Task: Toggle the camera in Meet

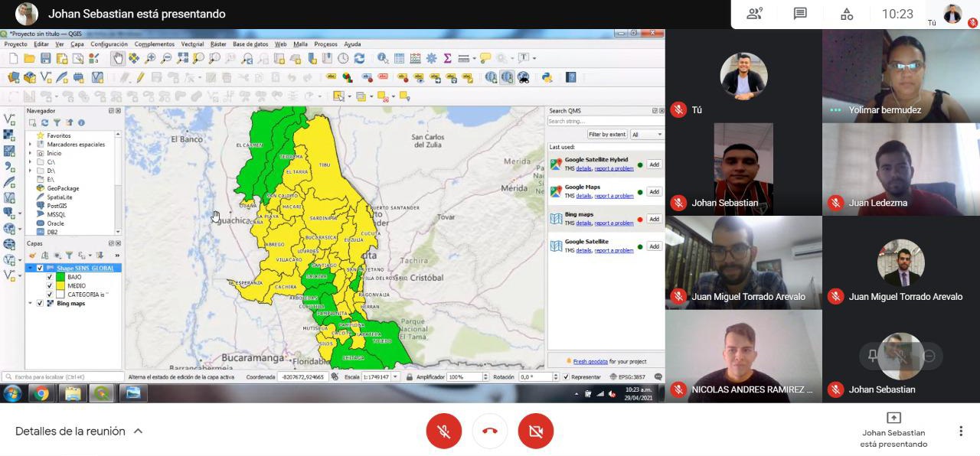Action: tap(536, 432)
